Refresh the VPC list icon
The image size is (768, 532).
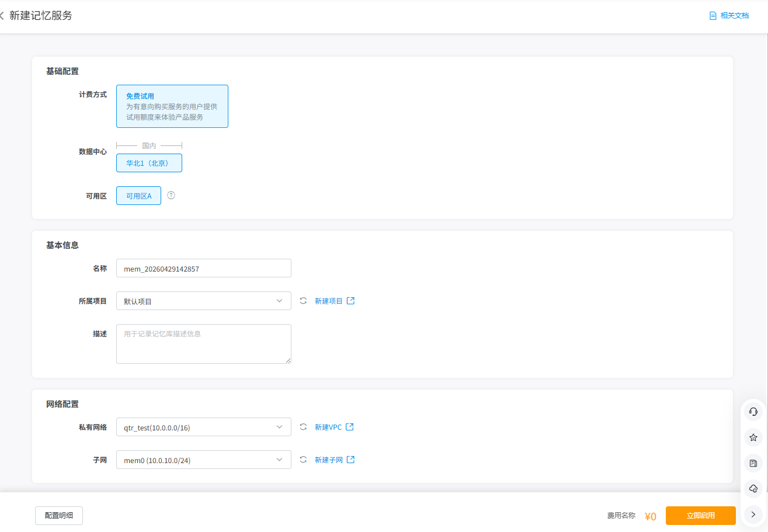coord(303,427)
